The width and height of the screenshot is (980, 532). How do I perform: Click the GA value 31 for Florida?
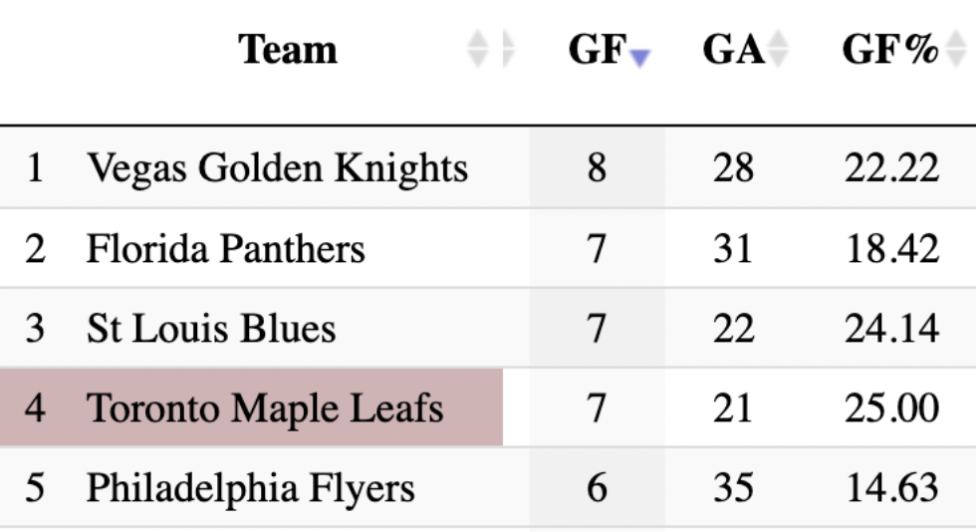point(733,248)
